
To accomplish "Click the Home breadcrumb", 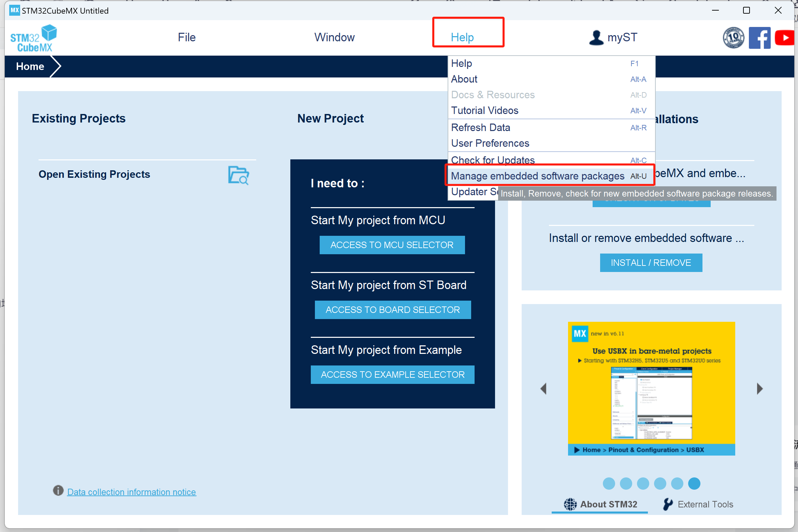I will click(x=30, y=66).
